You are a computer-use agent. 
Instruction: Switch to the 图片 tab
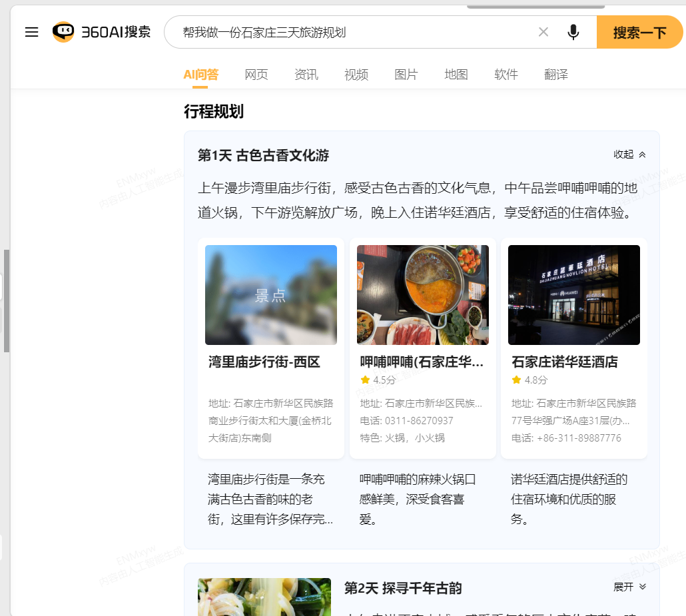point(406,75)
